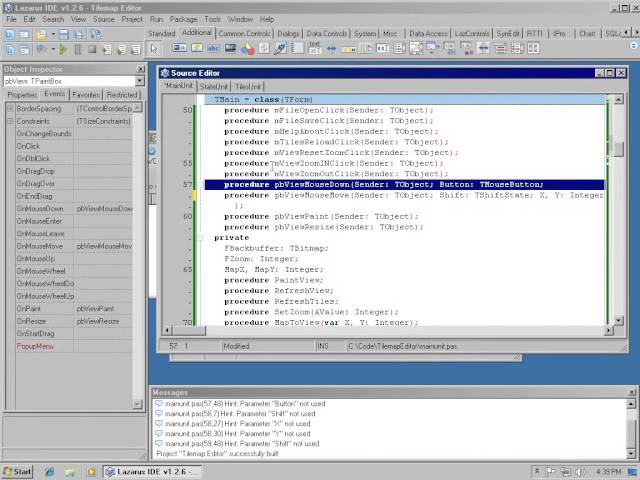Open the Project menu
This screenshot has height=480, width=640.
coord(132,19)
